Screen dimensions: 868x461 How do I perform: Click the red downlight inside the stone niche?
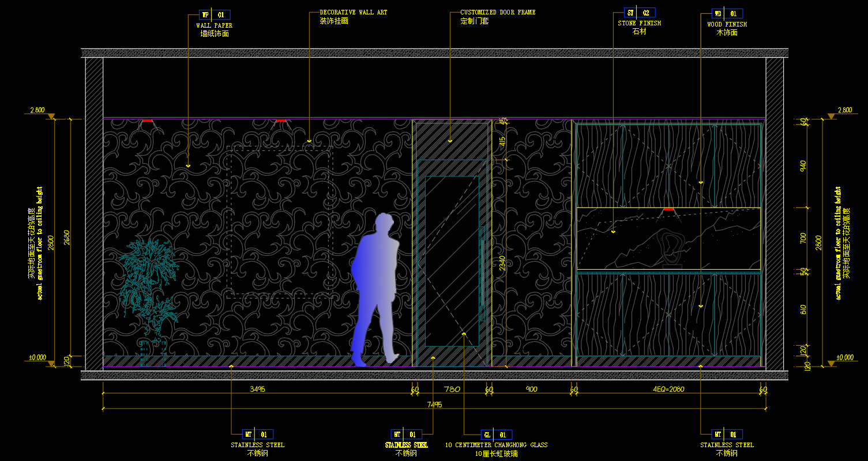(668, 210)
